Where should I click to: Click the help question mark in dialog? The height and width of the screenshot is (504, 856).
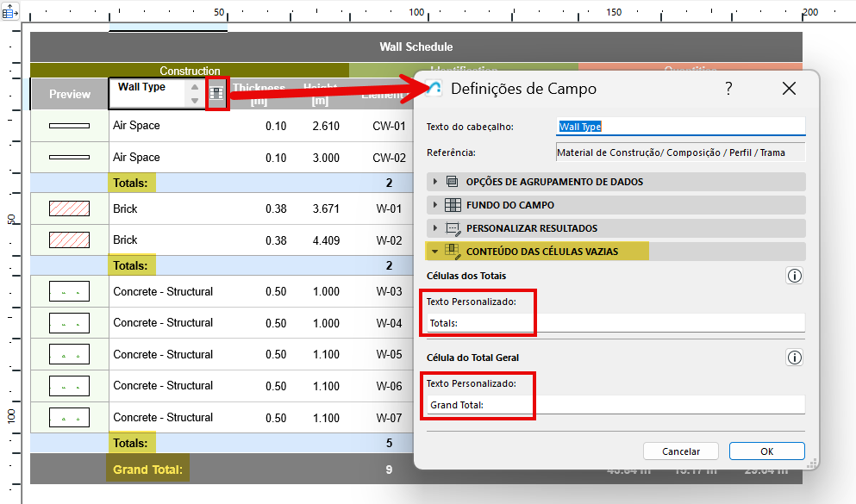point(728,88)
